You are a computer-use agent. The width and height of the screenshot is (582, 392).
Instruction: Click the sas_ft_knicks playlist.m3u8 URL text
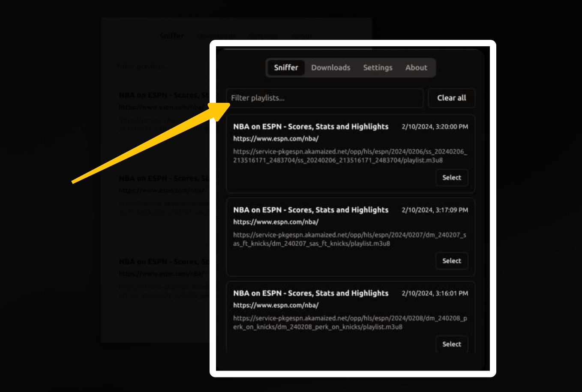click(350, 239)
